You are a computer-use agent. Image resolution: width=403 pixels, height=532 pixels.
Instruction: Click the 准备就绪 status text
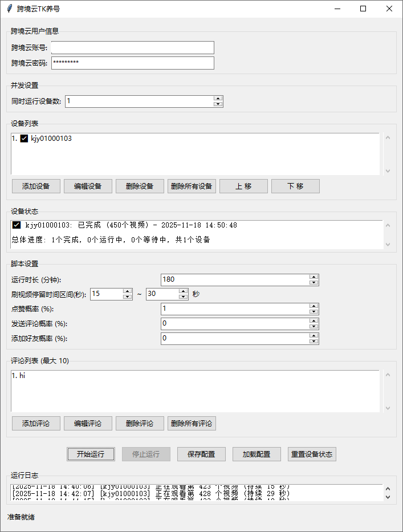pyautogui.click(x=21, y=517)
